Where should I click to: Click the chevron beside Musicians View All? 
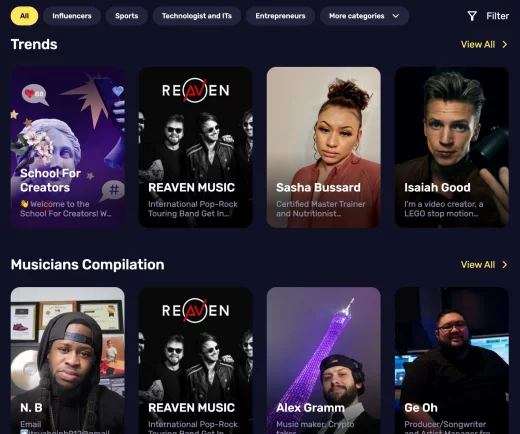coord(505,265)
